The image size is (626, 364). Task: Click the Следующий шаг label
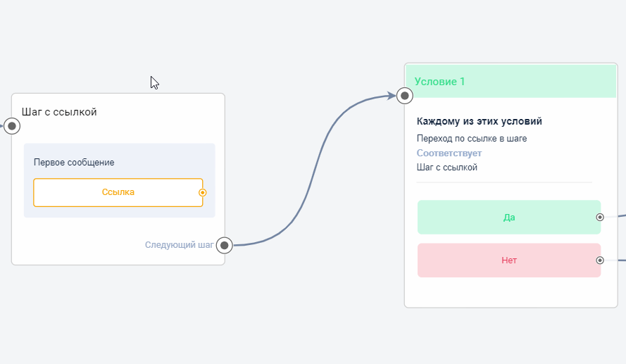pyautogui.click(x=179, y=245)
